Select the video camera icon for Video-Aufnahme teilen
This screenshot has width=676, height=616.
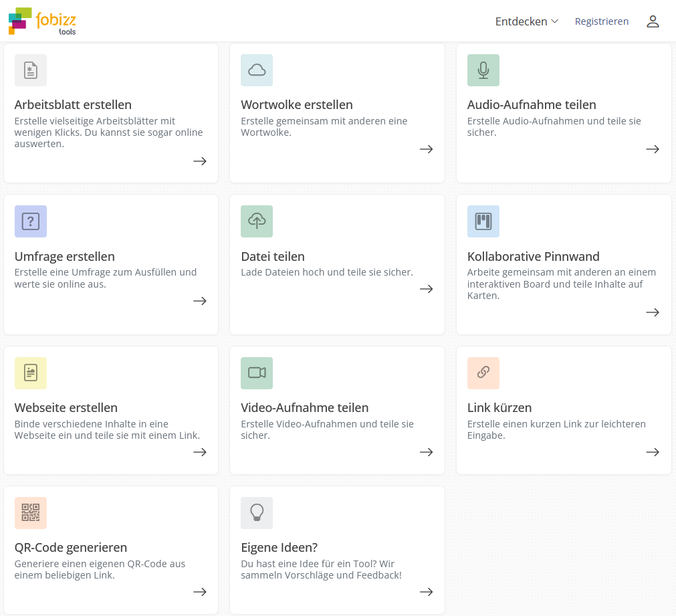[x=257, y=373]
